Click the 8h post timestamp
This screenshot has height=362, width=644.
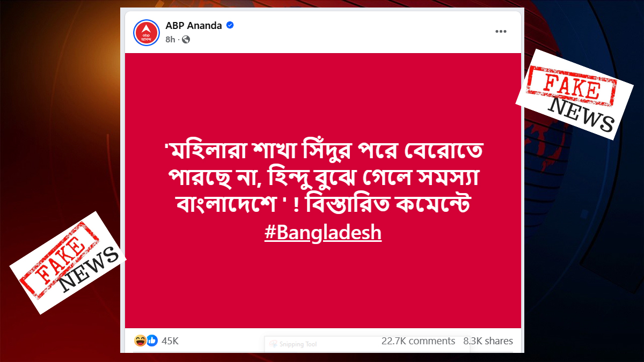[x=170, y=39]
